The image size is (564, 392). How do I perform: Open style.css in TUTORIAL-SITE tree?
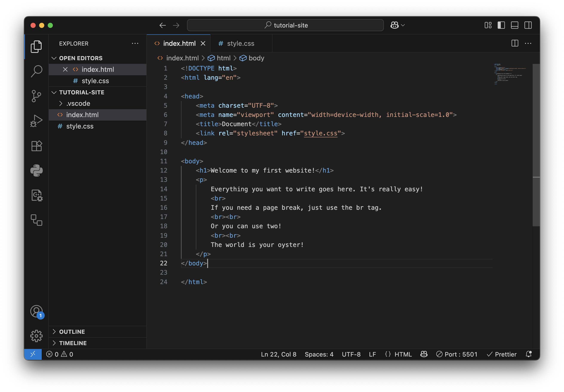(x=98, y=126)
